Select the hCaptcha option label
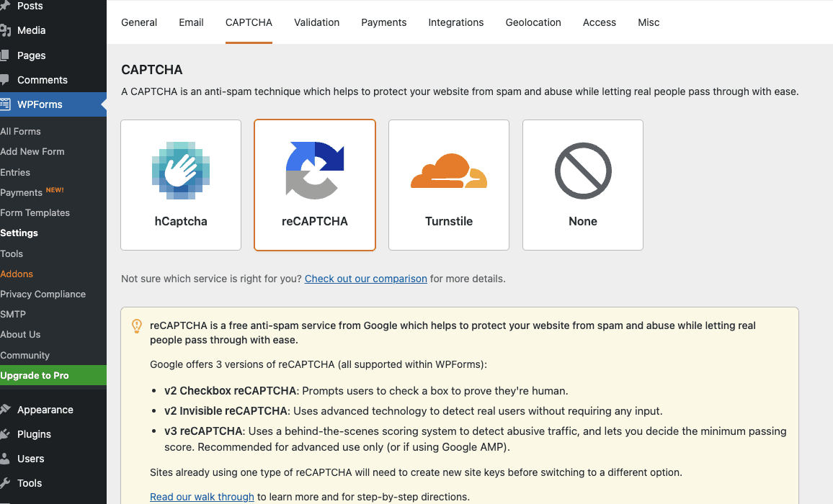The width and height of the screenshot is (833, 504). [181, 222]
